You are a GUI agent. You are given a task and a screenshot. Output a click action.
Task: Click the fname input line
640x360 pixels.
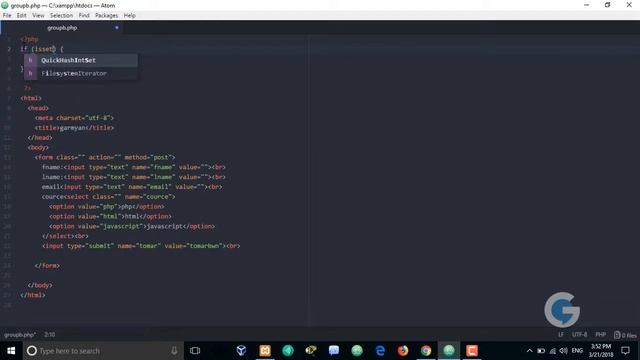133,167
